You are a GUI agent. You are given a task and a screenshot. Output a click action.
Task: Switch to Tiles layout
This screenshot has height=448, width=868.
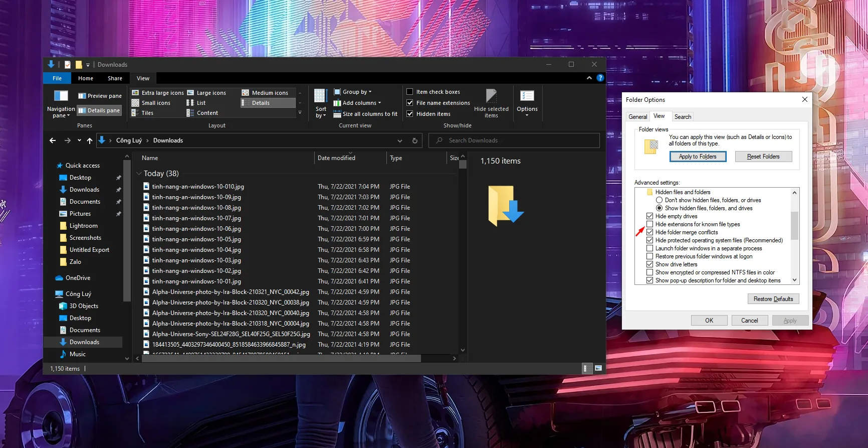point(143,113)
